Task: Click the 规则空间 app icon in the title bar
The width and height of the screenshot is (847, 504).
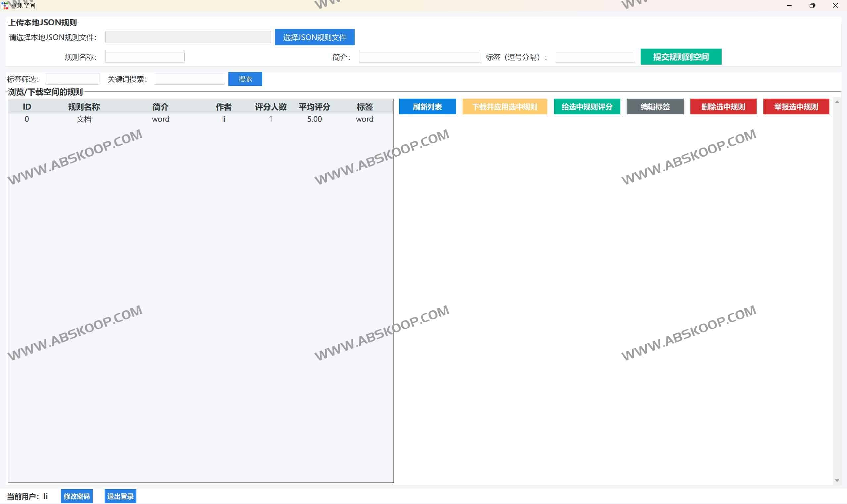Action: pos(5,5)
